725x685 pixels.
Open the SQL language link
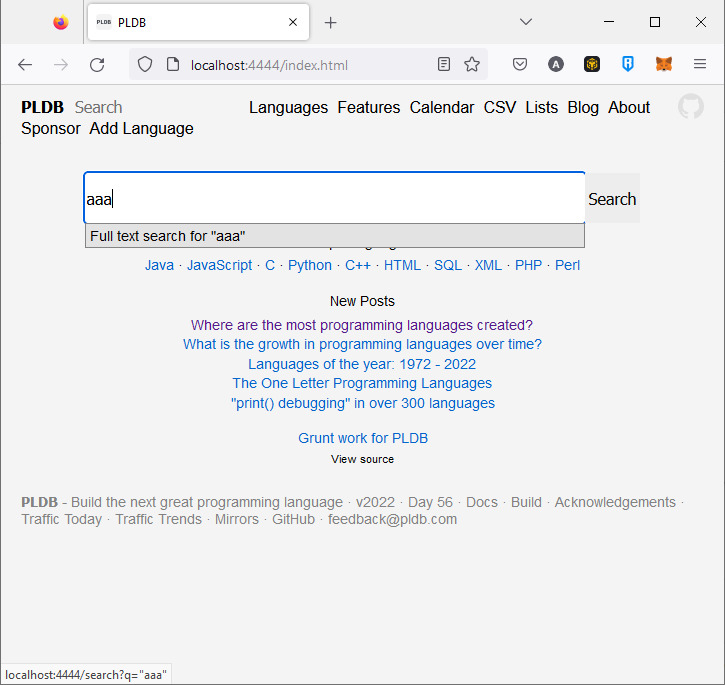[448, 265]
